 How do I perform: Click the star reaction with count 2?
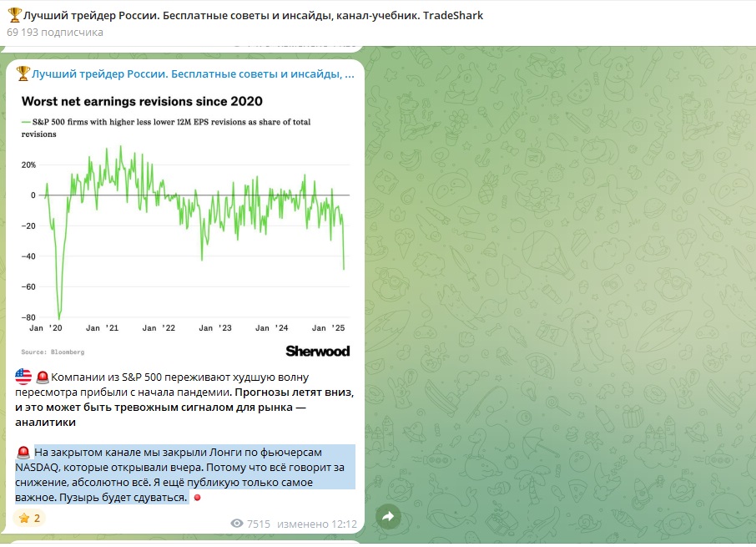click(x=29, y=518)
